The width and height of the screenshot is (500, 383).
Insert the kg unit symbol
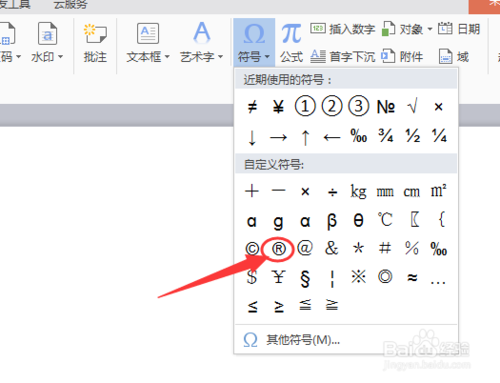pyautogui.click(x=358, y=192)
